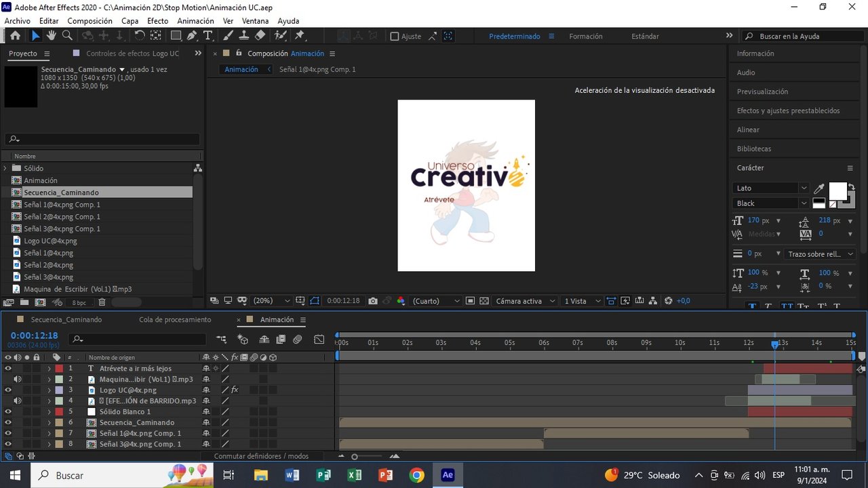The height and width of the screenshot is (488, 868).
Task: Click the create new composition icon
Action: click(x=41, y=302)
